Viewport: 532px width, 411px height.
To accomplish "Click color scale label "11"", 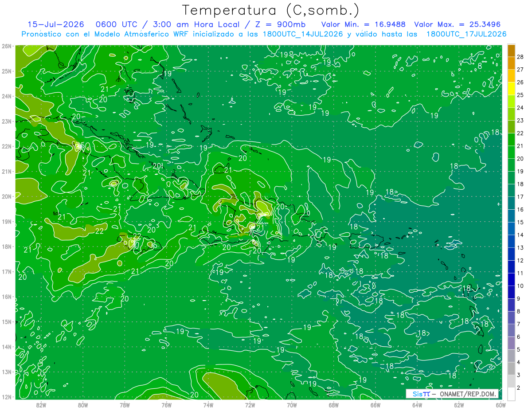I will tap(520, 273).
